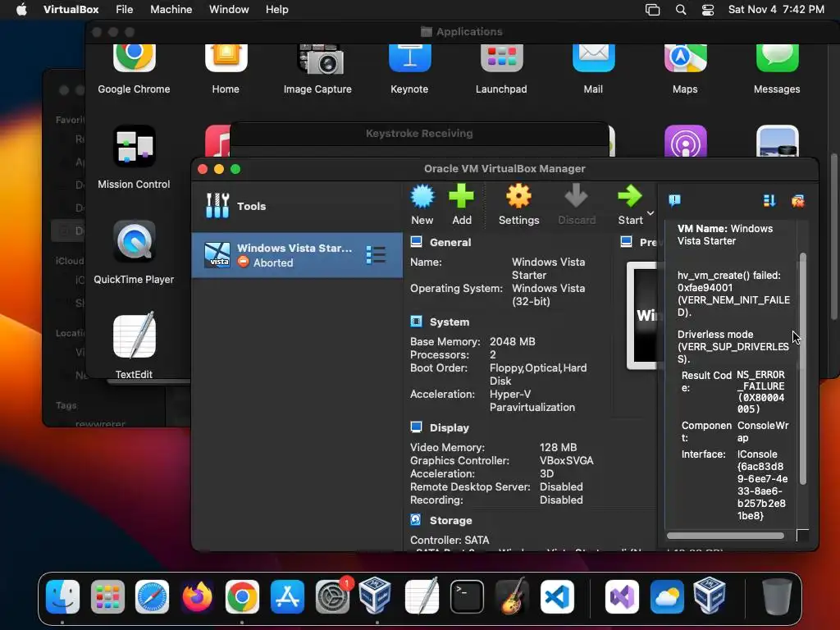Open the Help menu

pyautogui.click(x=277, y=10)
